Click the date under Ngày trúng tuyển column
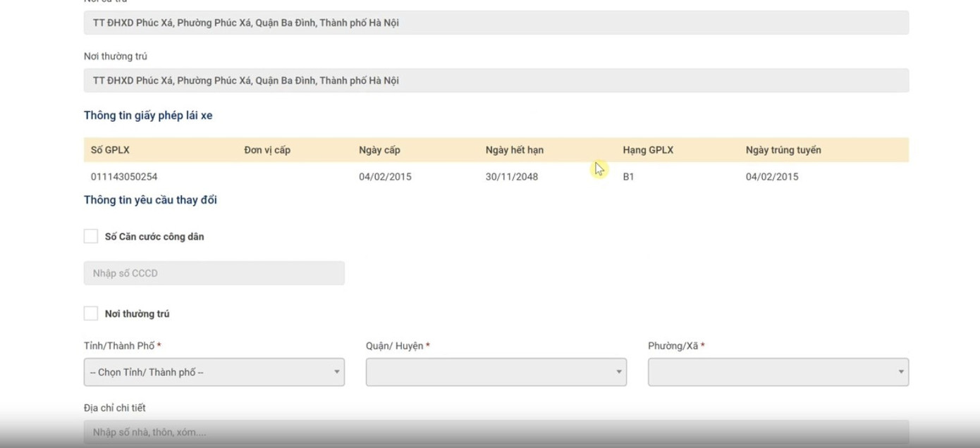Viewport: 980px width, 448px height. pos(772,177)
